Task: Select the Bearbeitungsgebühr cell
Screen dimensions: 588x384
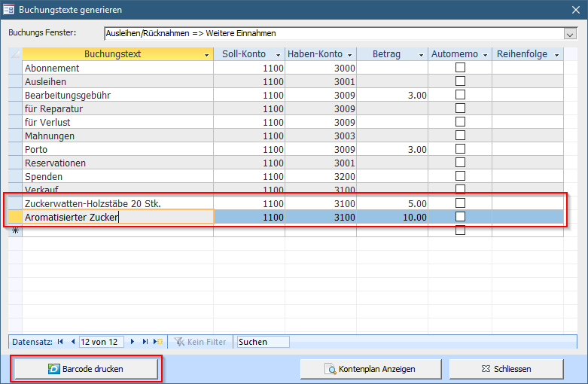Action: pos(117,95)
